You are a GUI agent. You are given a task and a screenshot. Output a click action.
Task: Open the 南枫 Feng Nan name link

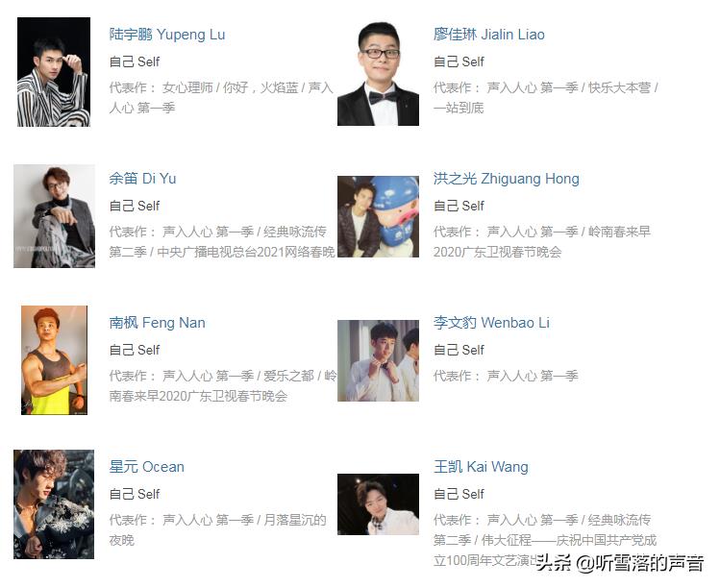pos(157,323)
